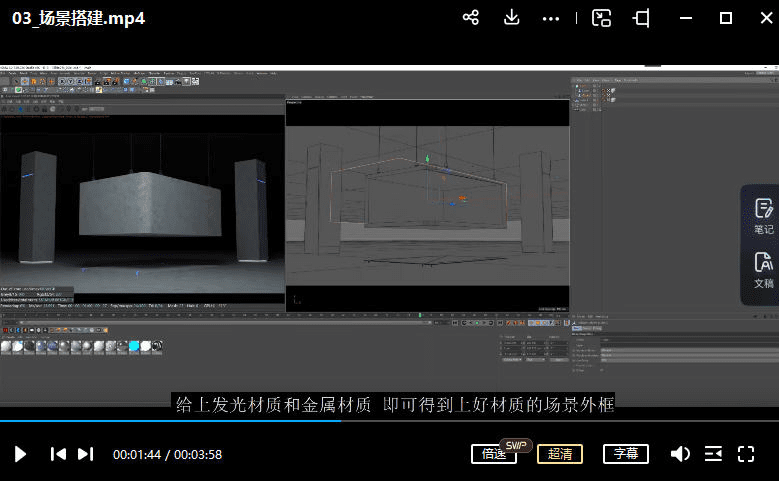Enter fullscreen mode

click(x=746, y=454)
